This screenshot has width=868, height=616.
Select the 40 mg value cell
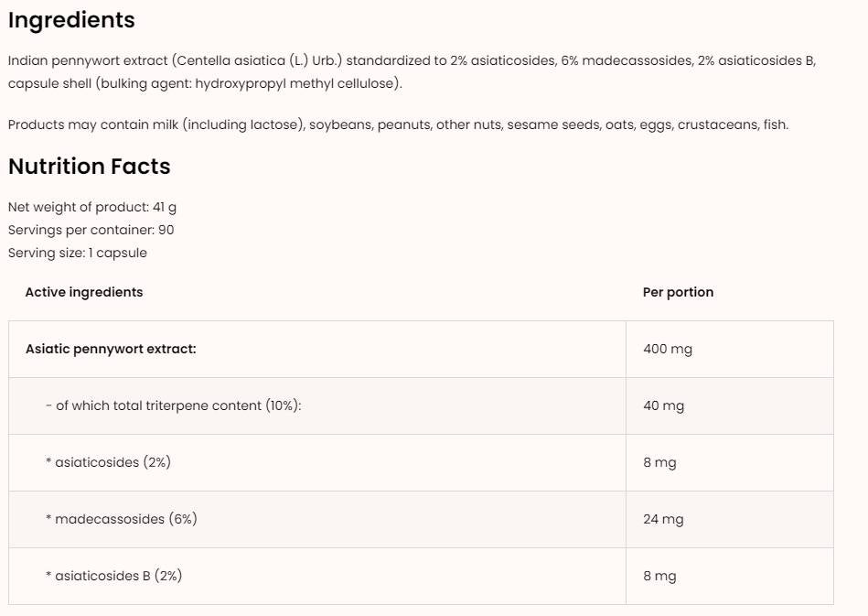tap(663, 405)
